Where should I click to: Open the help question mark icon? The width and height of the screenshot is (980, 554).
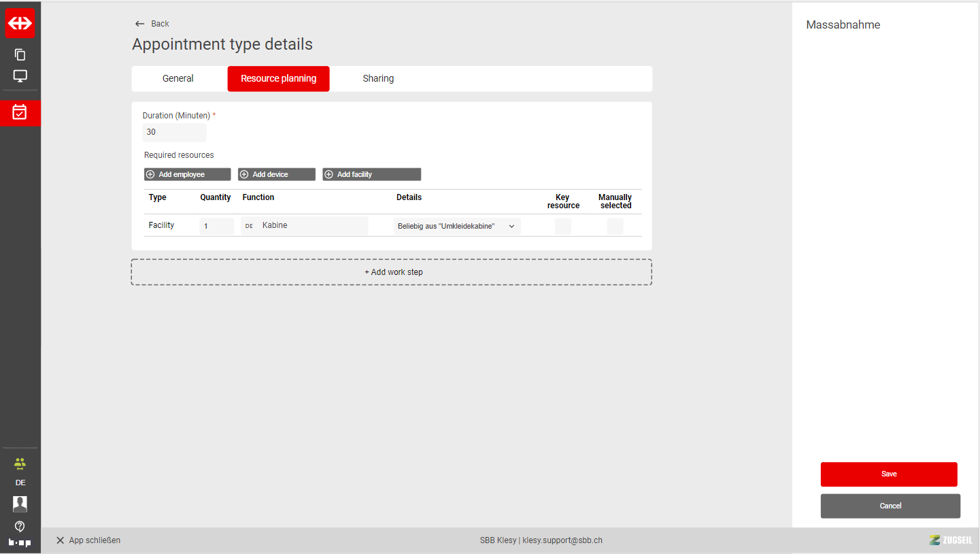[x=20, y=526]
